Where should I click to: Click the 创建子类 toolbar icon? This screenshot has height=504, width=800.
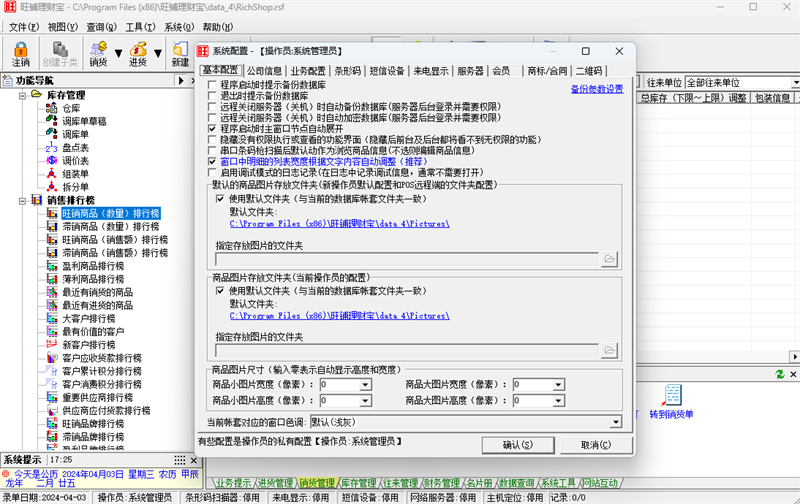[x=60, y=54]
